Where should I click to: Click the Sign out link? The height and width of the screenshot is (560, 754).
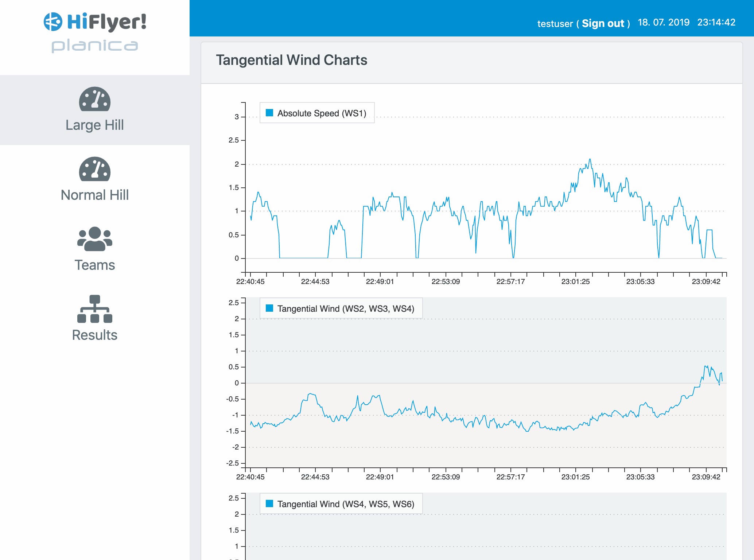(x=603, y=23)
